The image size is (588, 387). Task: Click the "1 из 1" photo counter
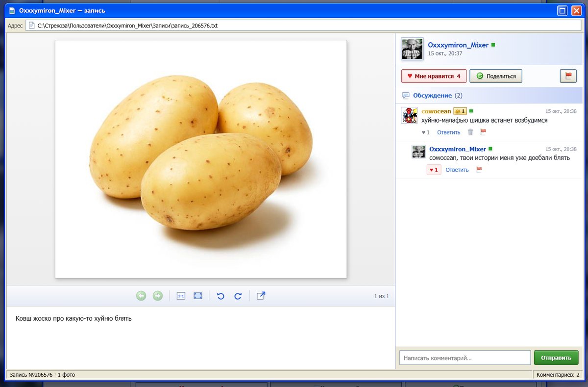(x=382, y=296)
